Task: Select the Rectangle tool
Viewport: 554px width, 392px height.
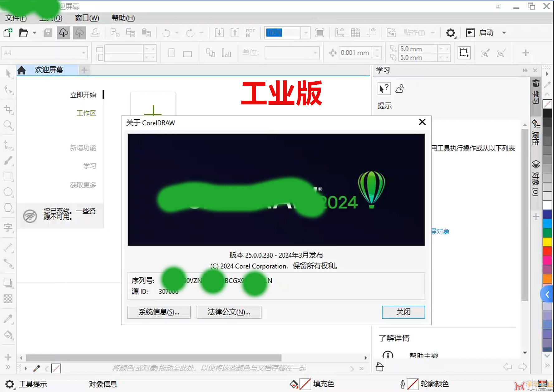Action: click(8, 176)
